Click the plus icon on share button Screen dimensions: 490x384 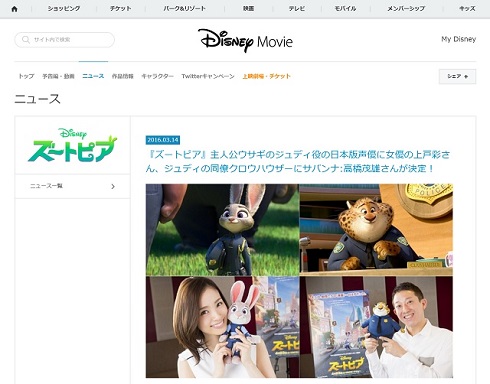[x=466, y=77]
